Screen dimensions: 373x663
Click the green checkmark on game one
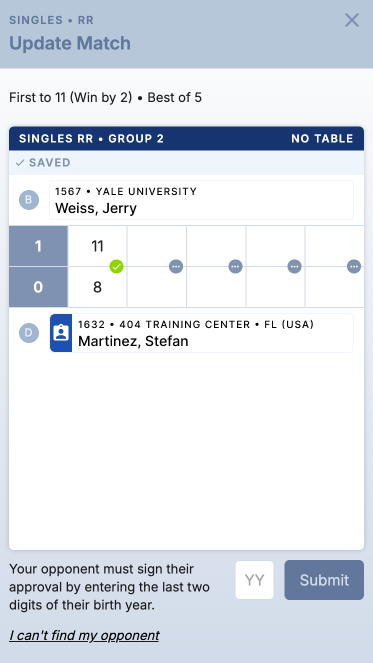tap(116, 266)
